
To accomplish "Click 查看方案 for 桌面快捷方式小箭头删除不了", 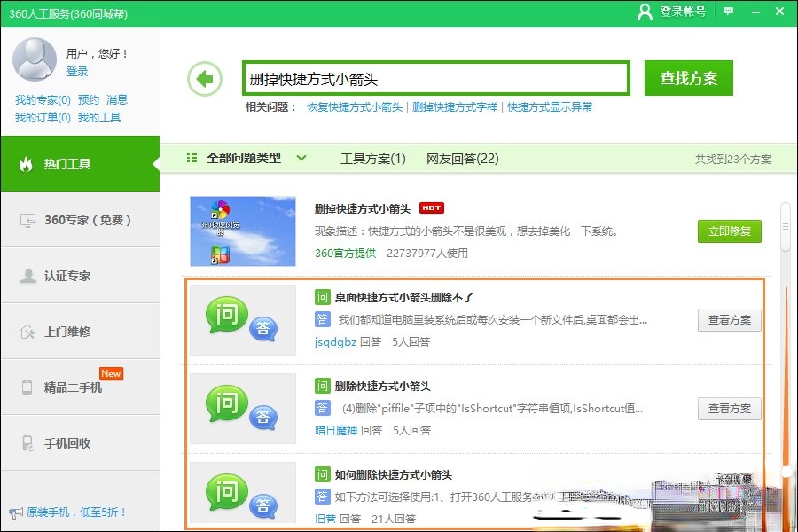I will tap(730, 320).
